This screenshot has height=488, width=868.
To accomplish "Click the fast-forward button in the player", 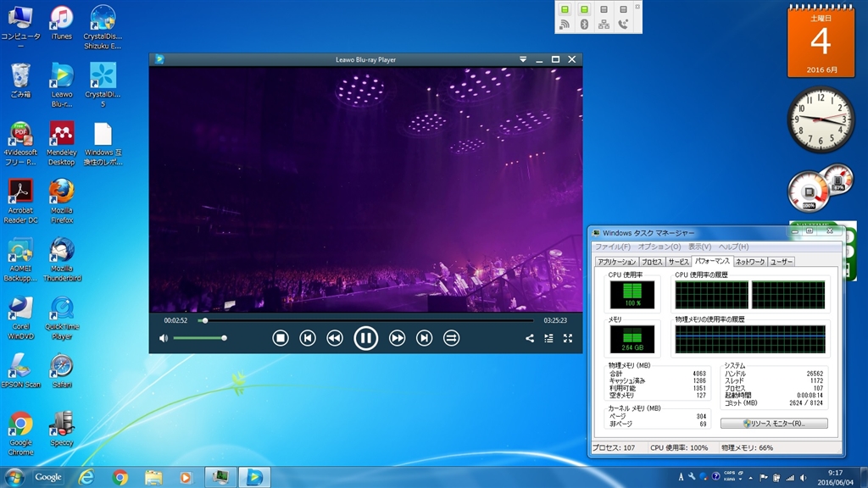I will [x=397, y=338].
